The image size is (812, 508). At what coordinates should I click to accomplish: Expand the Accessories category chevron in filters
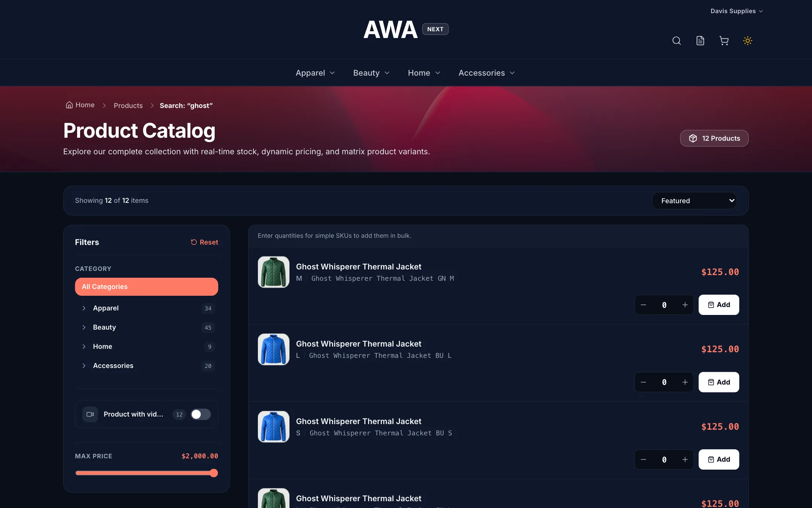[x=84, y=366]
